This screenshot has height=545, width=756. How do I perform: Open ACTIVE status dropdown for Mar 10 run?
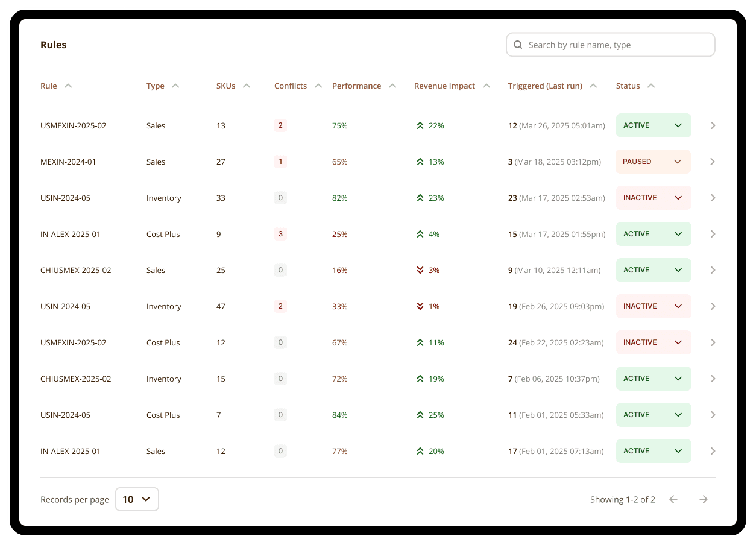[654, 270]
